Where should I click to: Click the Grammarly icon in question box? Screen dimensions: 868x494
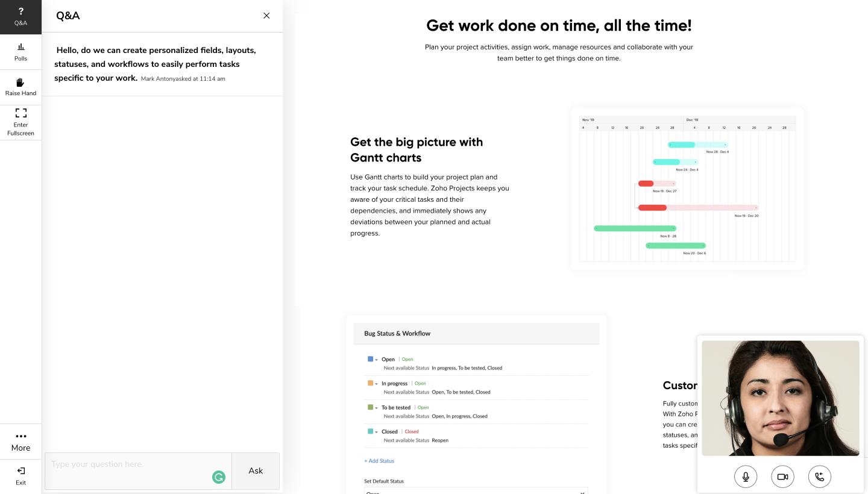click(x=218, y=478)
